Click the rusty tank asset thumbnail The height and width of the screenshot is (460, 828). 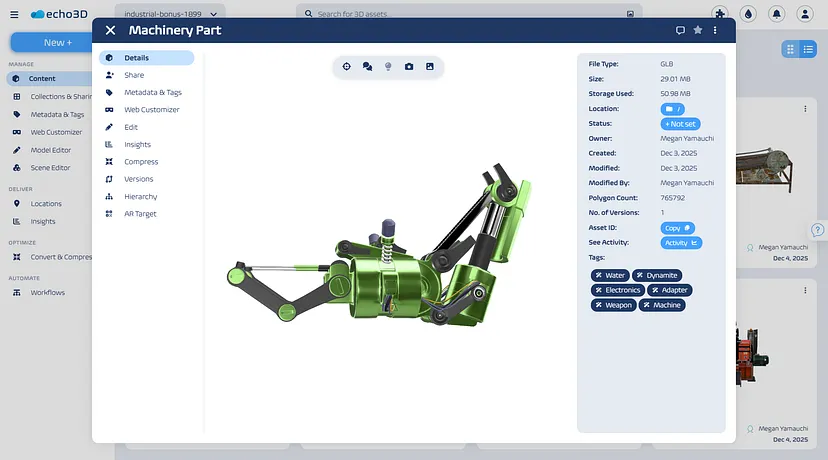tap(765, 170)
